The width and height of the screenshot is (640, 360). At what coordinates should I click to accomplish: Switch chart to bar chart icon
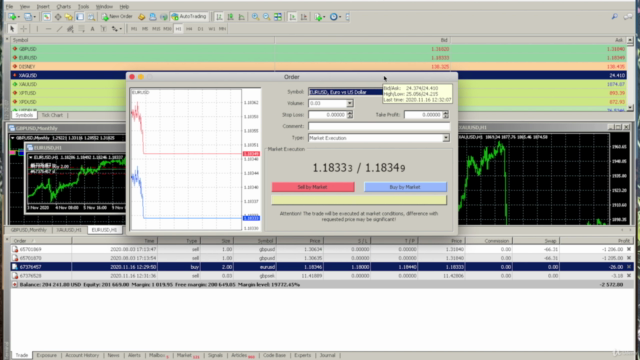219,17
